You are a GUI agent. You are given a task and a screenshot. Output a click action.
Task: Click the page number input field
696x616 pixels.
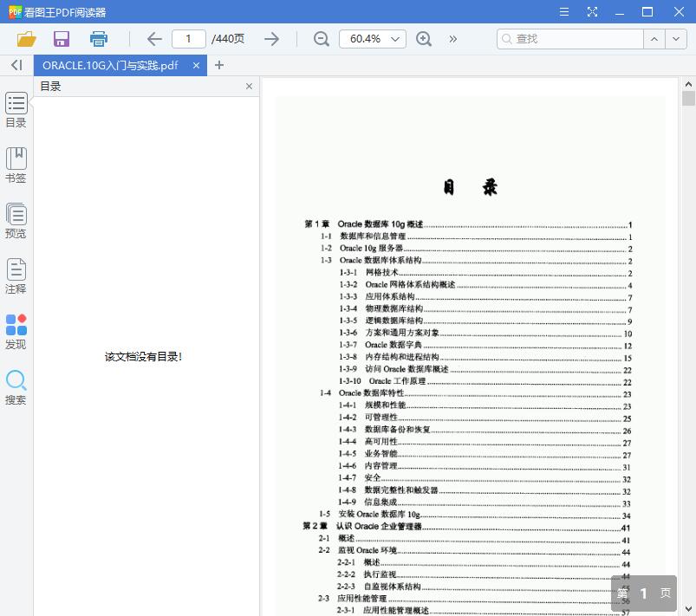point(189,39)
